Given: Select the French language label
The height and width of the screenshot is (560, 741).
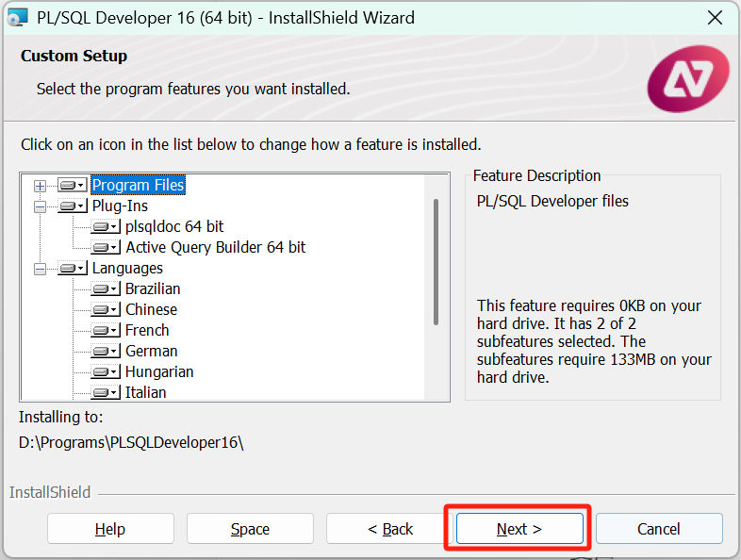Looking at the screenshot, I should tap(147, 331).
